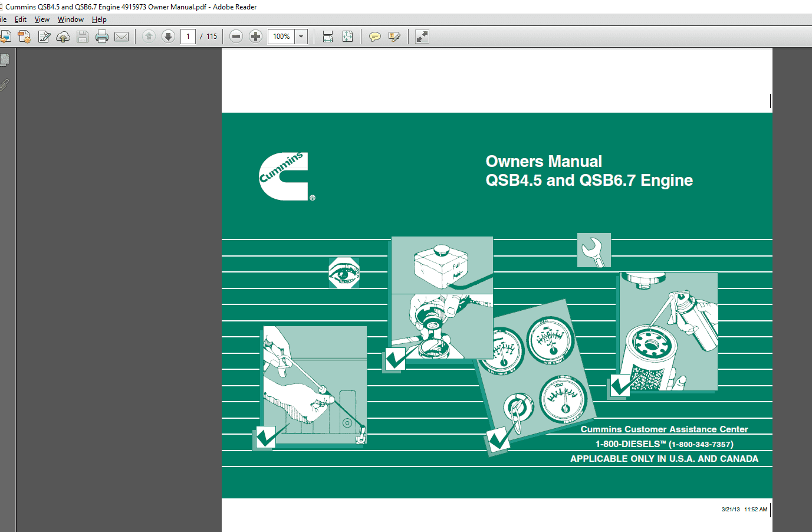
Task: Click the 'Owners Manual' title text
Action: (544, 162)
